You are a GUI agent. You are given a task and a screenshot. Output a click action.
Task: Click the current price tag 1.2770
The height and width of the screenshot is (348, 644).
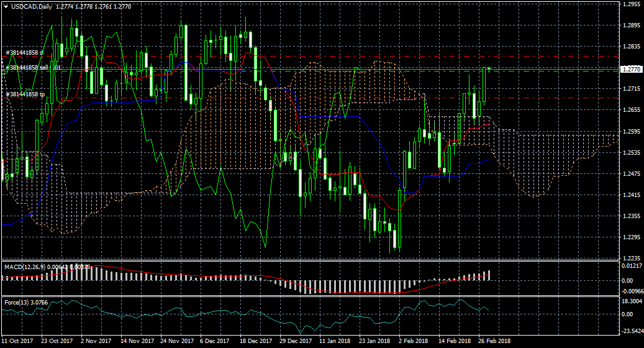click(632, 70)
